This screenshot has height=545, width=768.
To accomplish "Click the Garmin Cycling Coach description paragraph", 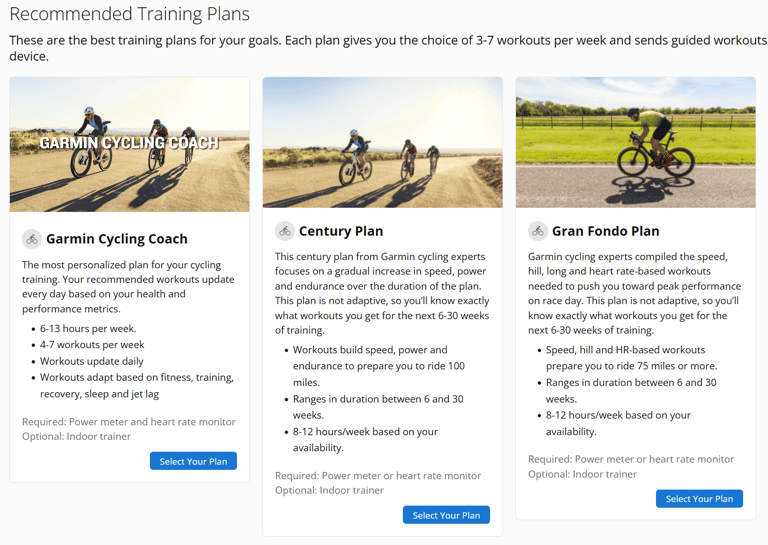I will pyautogui.click(x=128, y=286).
